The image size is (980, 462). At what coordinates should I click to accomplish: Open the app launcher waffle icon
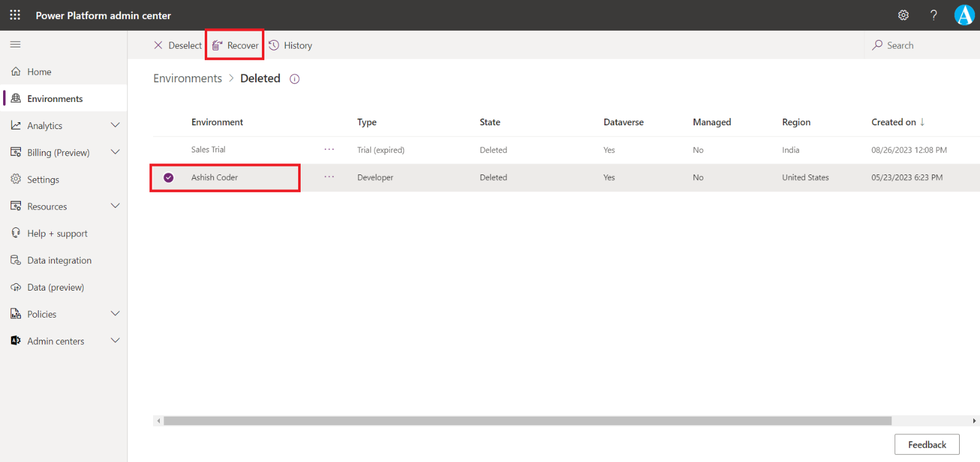tap(15, 15)
